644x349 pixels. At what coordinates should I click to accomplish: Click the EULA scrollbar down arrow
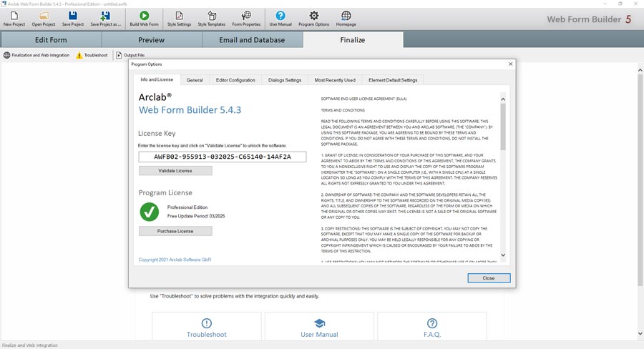[503, 255]
